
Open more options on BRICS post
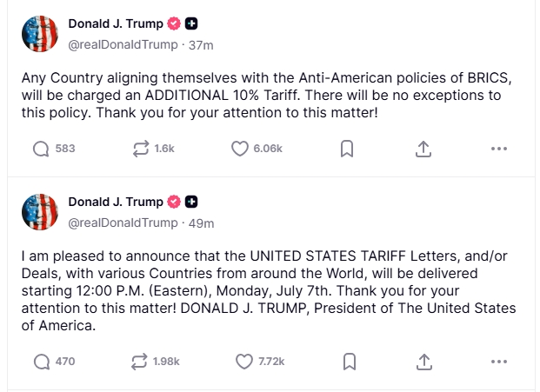(498, 149)
